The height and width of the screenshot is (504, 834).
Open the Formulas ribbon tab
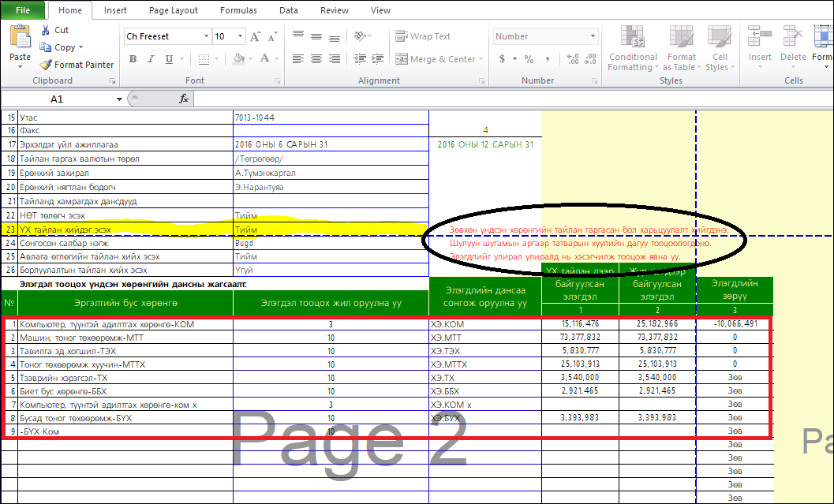coord(237,10)
